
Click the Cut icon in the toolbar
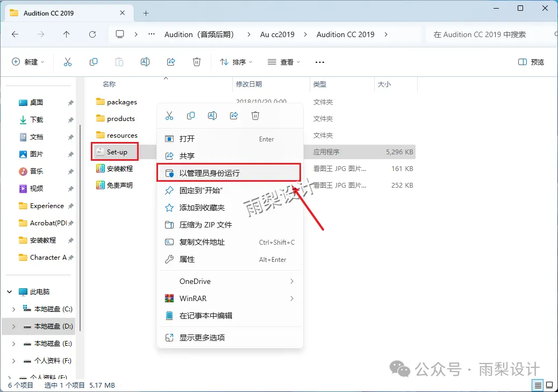point(68,62)
